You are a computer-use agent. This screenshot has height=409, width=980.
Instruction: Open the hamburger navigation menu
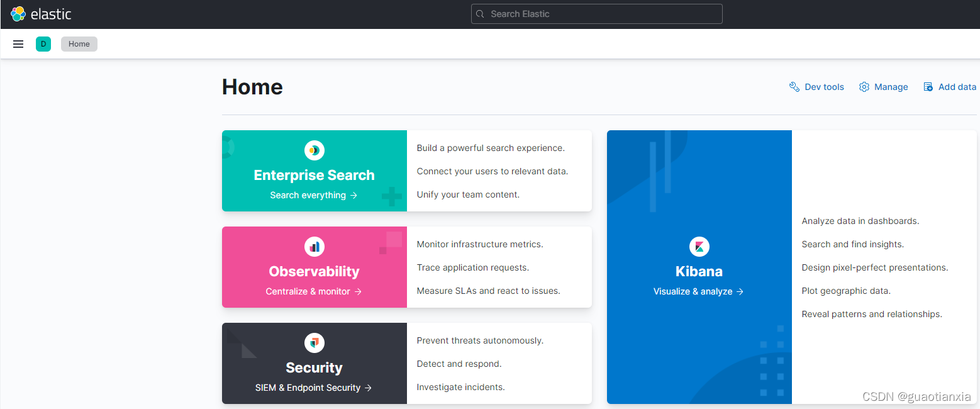tap(18, 44)
